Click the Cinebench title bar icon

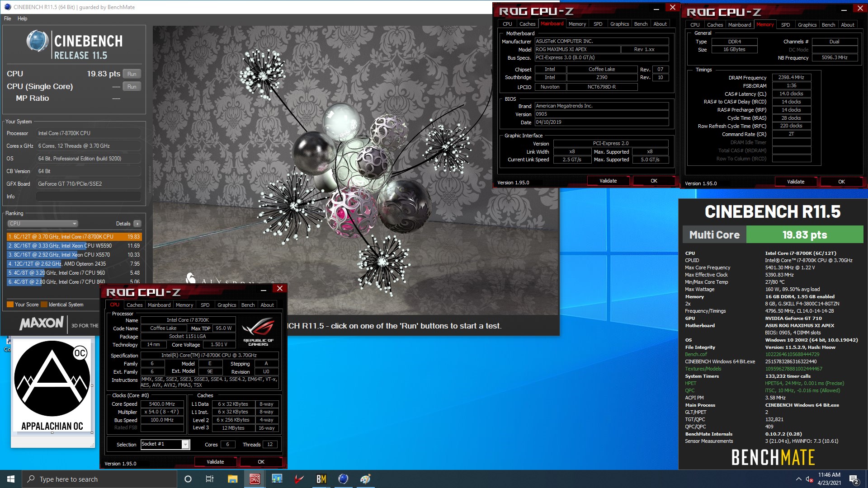coord(7,7)
